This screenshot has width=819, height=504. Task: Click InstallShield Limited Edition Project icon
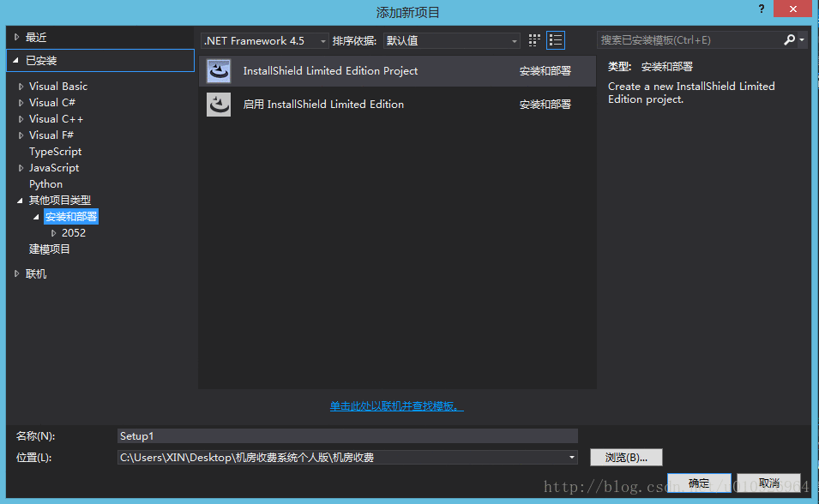[x=219, y=71]
